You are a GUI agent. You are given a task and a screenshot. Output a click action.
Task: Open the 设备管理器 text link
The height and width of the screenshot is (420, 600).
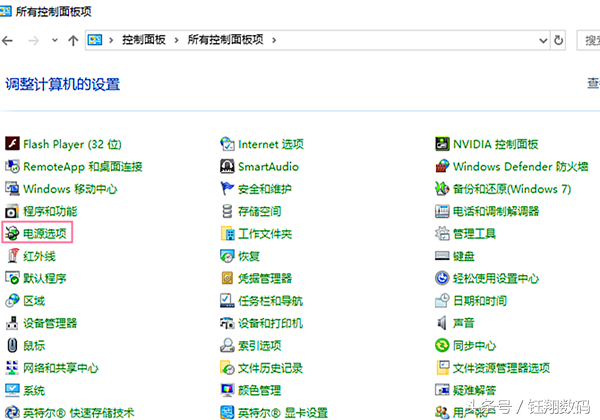click(x=50, y=323)
